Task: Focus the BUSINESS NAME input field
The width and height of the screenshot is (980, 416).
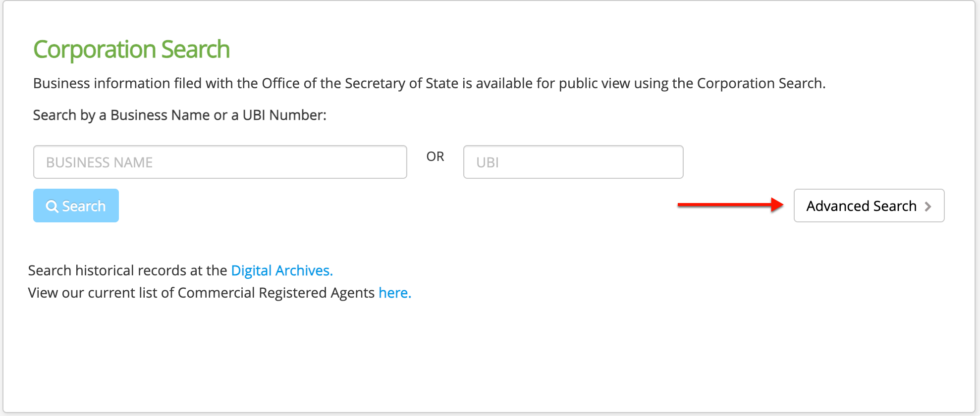Action: pyautogui.click(x=220, y=162)
